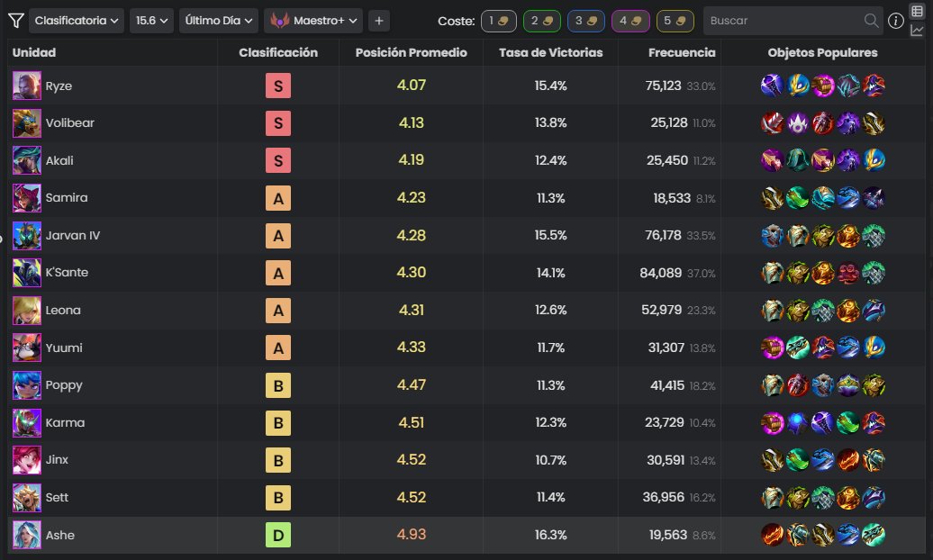933x560 pixels.
Task: Click the filter funnel icon
Action: (16, 21)
